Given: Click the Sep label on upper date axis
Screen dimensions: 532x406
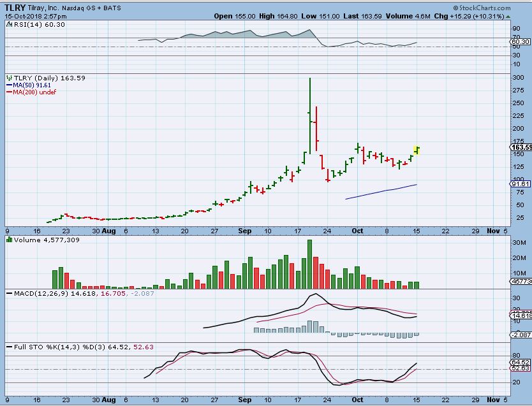Looking at the screenshot, I should tap(244, 231).
